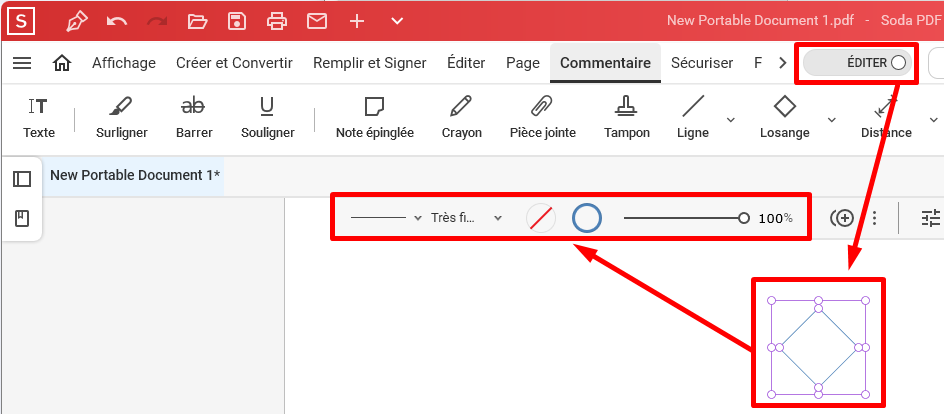This screenshot has height=414, width=944.
Task: Click the no-fill color swatch
Action: click(x=541, y=218)
